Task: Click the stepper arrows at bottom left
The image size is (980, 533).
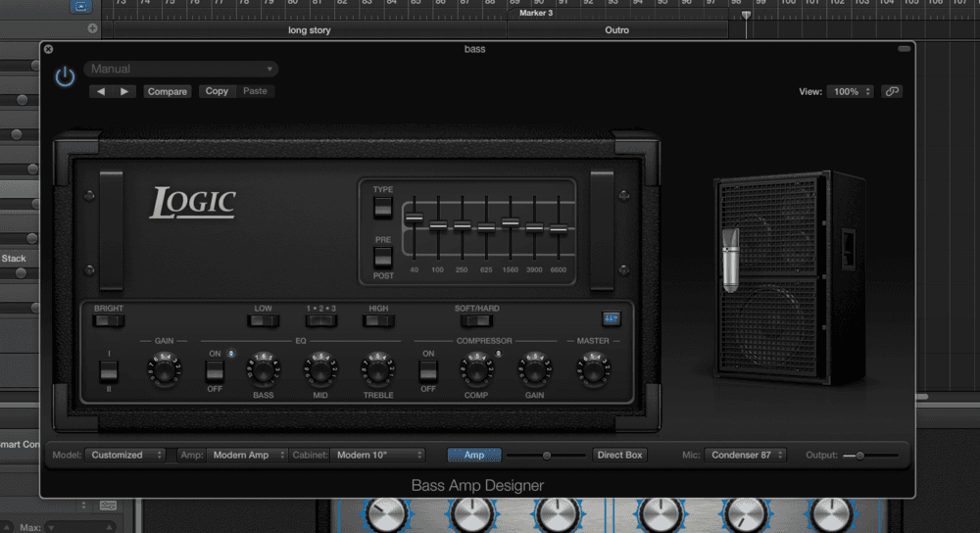Action: [83, 505]
